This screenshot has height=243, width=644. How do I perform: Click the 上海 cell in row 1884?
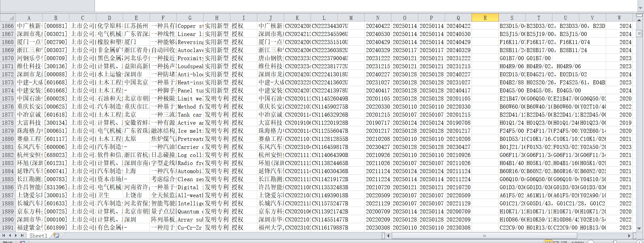click(136, 171)
